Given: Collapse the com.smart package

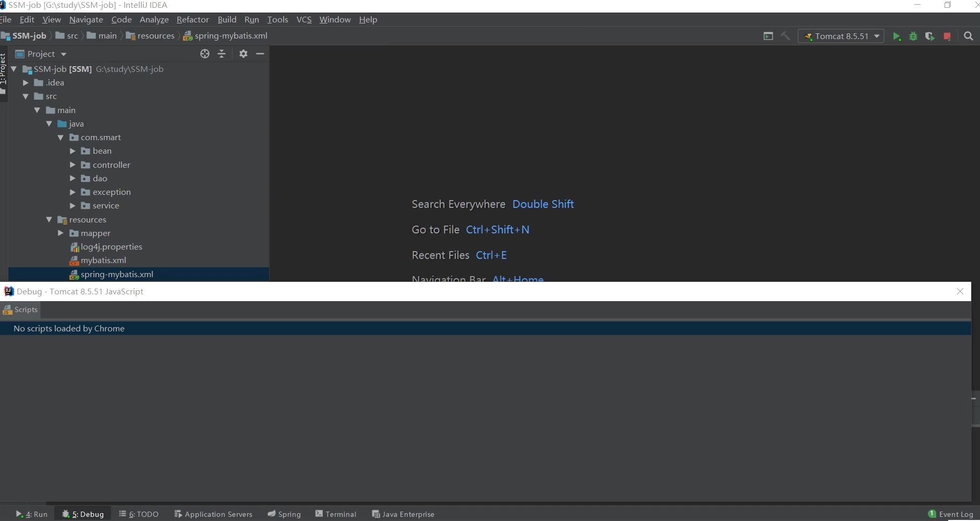Looking at the screenshot, I should pyautogui.click(x=60, y=138).
